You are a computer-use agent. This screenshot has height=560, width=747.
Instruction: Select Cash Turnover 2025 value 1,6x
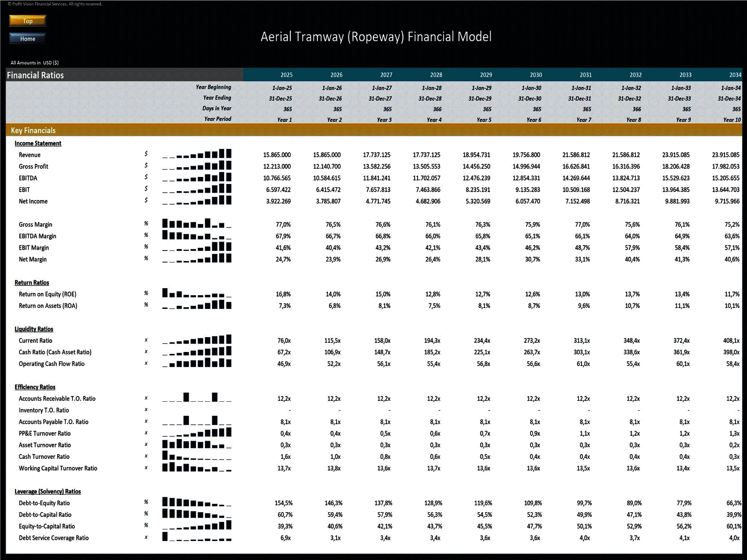(x=286, y=457)
